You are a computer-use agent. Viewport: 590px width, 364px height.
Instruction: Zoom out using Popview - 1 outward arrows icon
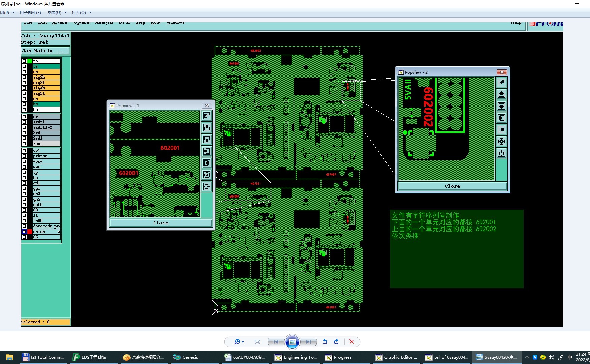coord(207,186)
